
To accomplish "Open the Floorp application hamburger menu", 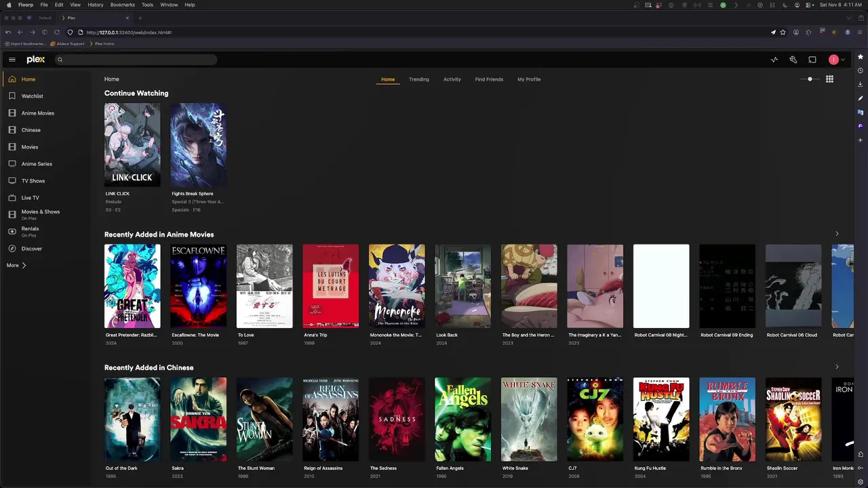I will click(860, 32).
